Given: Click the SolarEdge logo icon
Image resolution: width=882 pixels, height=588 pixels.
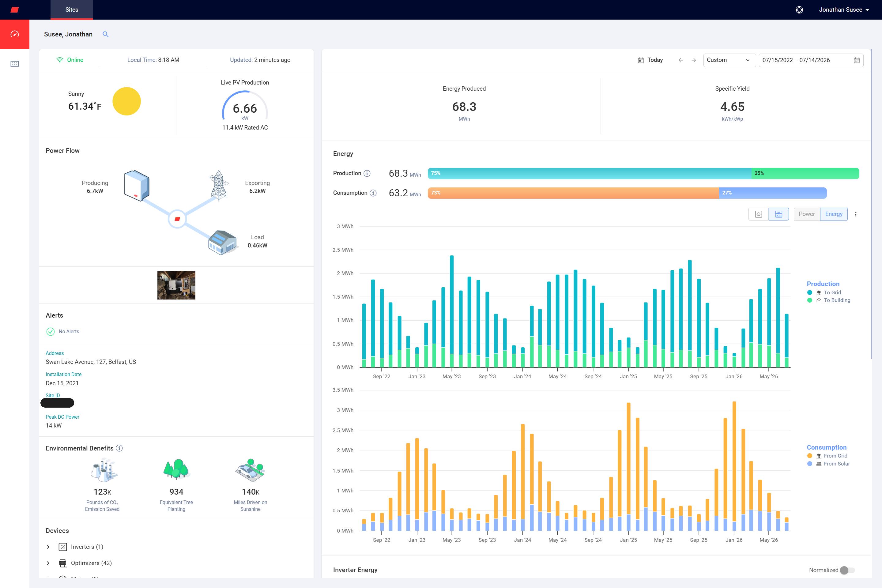Looking at the screenshot, I should (15, 10).
